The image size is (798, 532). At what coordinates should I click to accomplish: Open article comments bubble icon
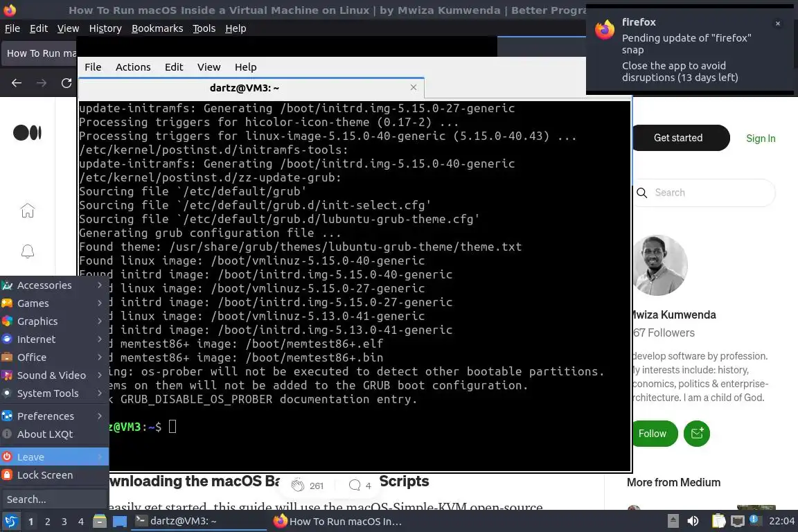pyautogui.click(x=355, y=485)
